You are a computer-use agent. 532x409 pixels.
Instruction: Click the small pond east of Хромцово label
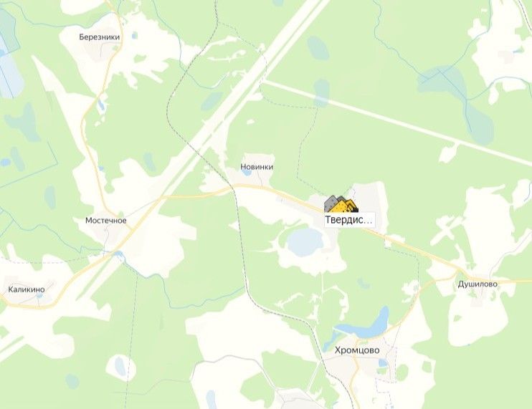pyautogui.click(x=383, y=363)
